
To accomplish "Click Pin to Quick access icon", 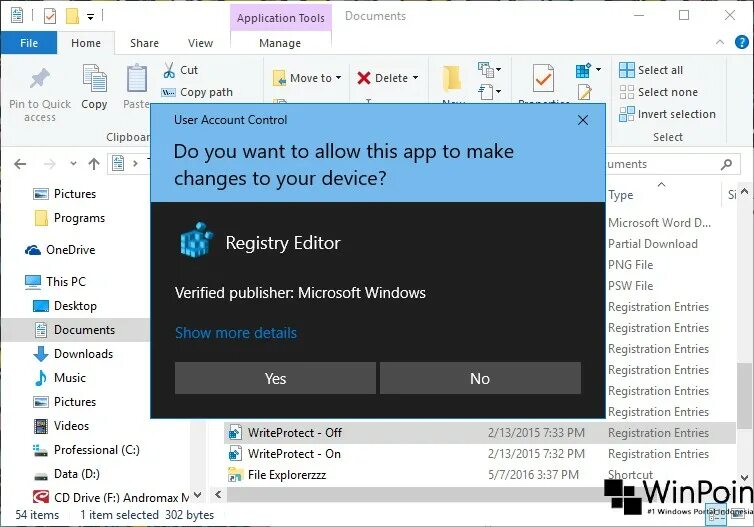I will coord(40,78).
